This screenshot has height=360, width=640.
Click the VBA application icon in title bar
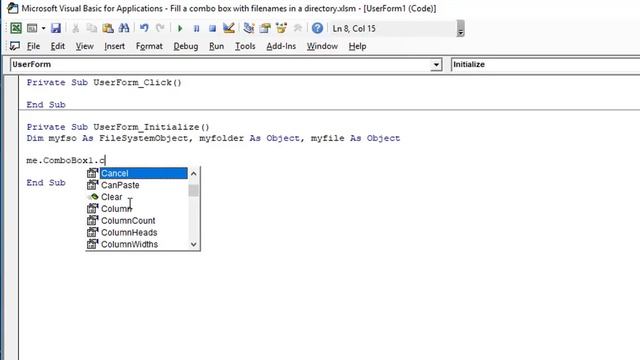(x=13, y=8)
